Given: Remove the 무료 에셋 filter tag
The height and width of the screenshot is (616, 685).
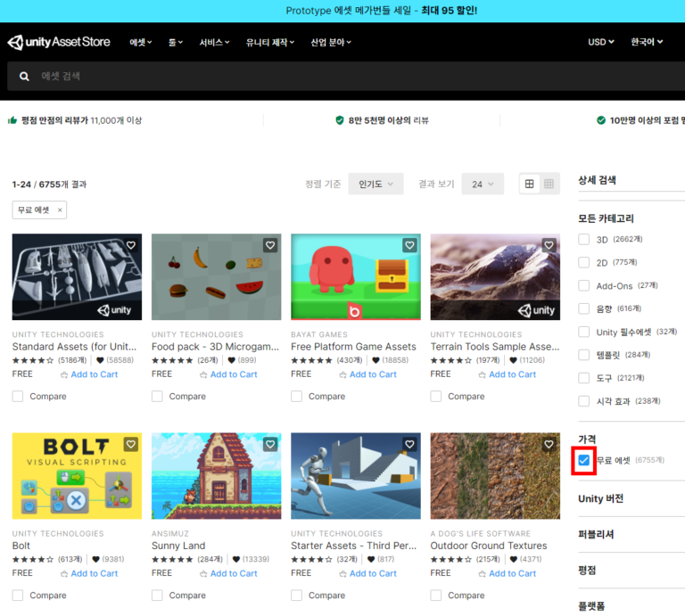Looking at the screenshot, I should click(x=60, y=210).
